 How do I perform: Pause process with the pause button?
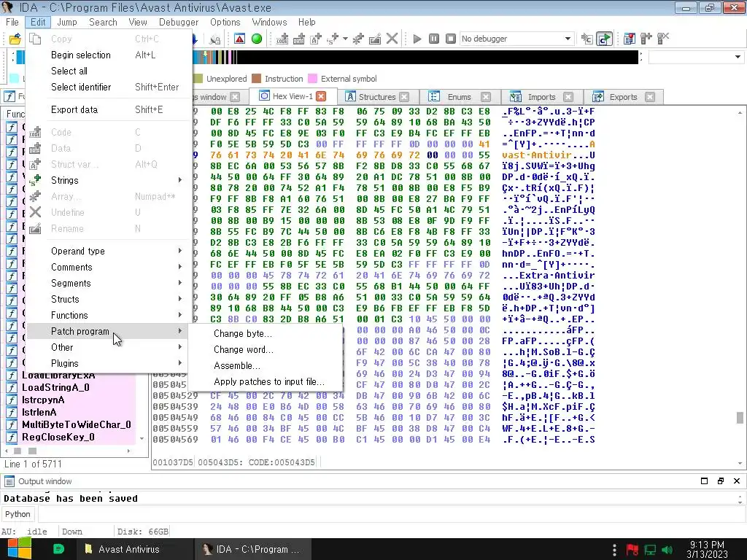(x=434, y=39)
